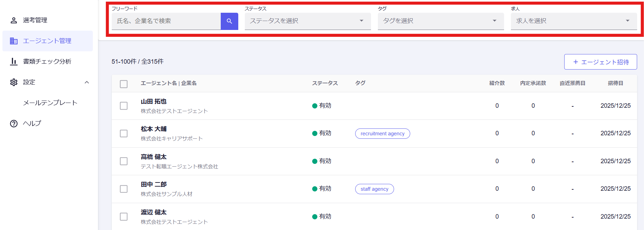Screen dimensions: 644x230
Task: Open メールテンプレート in the sidebar
Action: pyautogui.click(x=50, y=103)
